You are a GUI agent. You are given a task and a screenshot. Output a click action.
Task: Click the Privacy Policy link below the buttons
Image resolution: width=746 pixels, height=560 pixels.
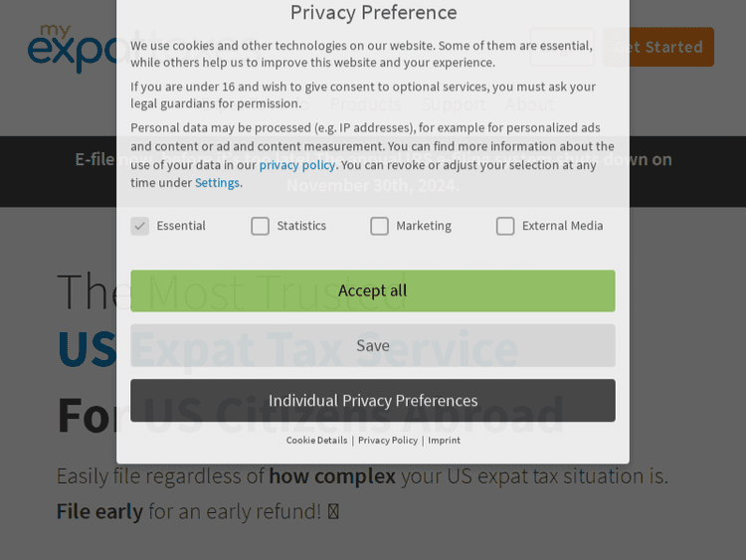tap(388, 441)
